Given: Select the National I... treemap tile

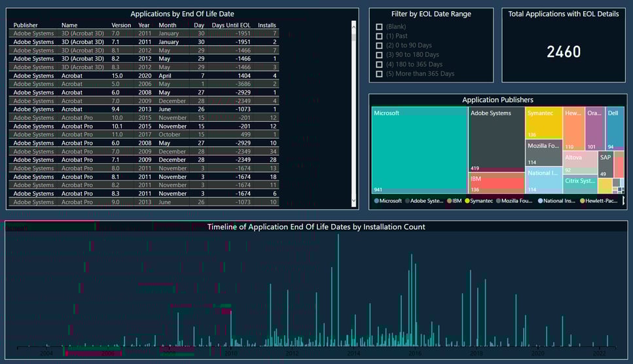Looking at the screenshot, I should coord(544,180).
